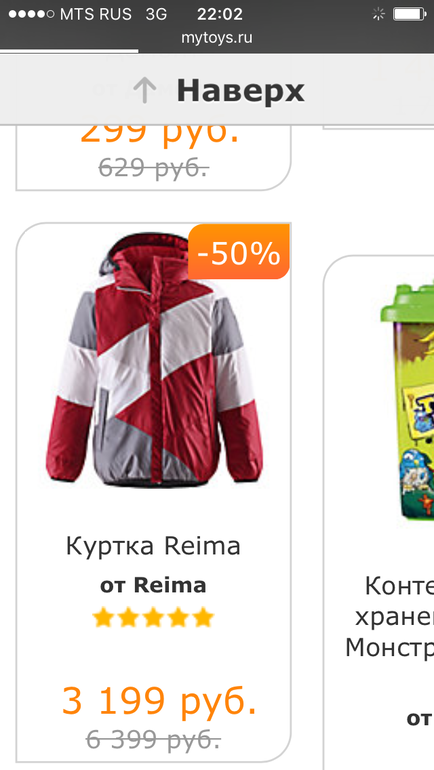Viewport: 434px width, 770px height.
Task: Tap the mytoys.ru address bar
Action: click(x=217, y=38)
